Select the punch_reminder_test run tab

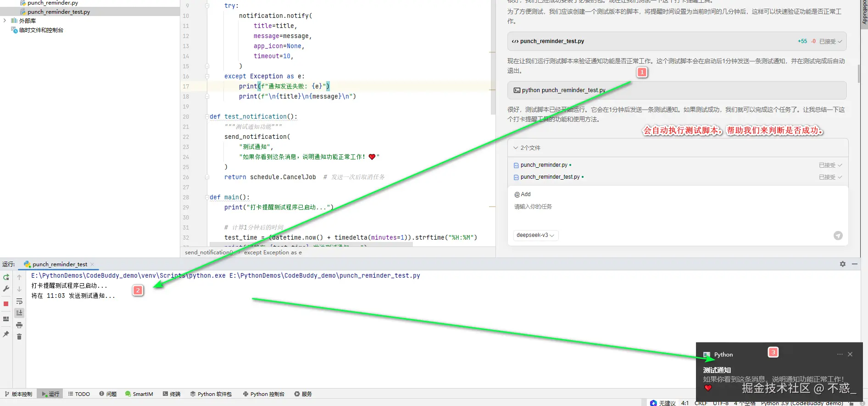pos(60,264)
